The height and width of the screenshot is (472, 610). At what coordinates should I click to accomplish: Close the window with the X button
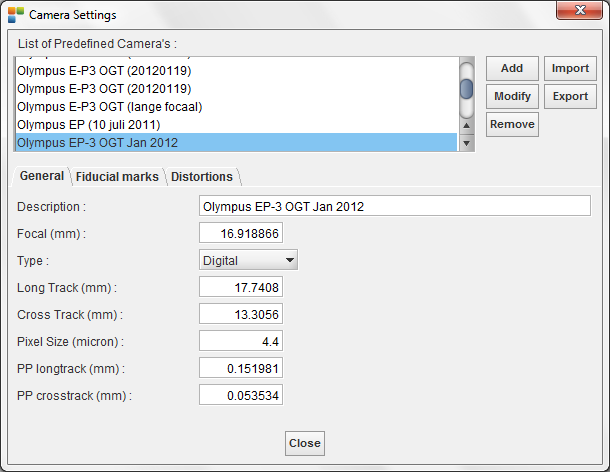point(580,10)
